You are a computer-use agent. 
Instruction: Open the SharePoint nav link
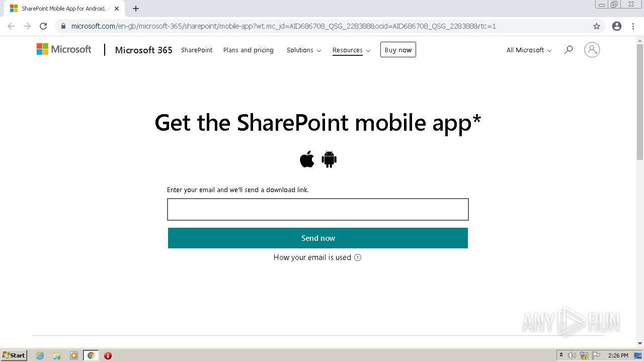(197, 50)
